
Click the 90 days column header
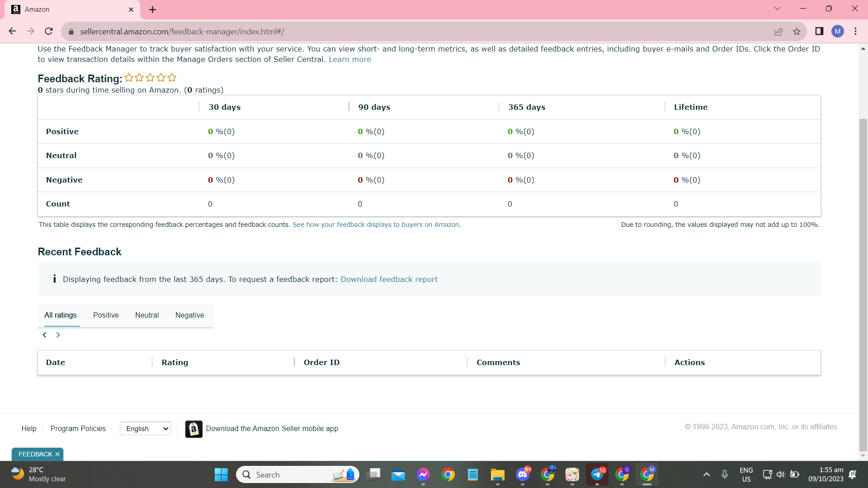pyautogui.click(x=374, y=107)
